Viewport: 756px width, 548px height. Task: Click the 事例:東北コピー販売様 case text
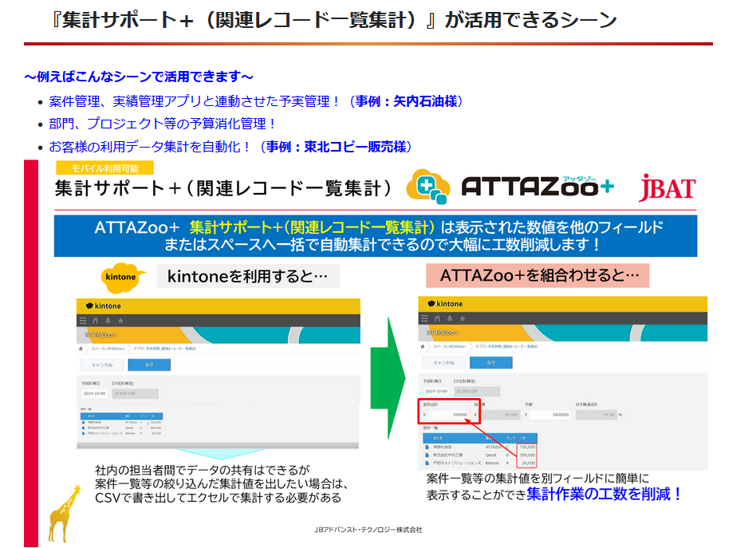coord(336,147)
